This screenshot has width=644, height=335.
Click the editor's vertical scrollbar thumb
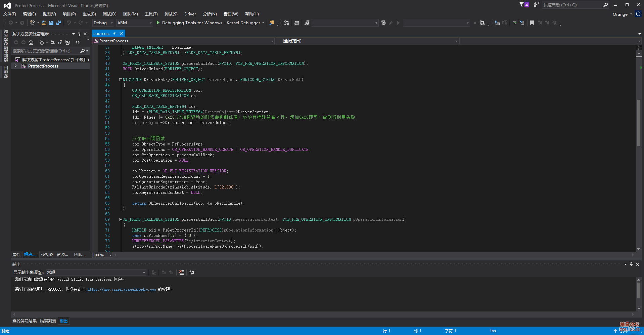point(639,123)
